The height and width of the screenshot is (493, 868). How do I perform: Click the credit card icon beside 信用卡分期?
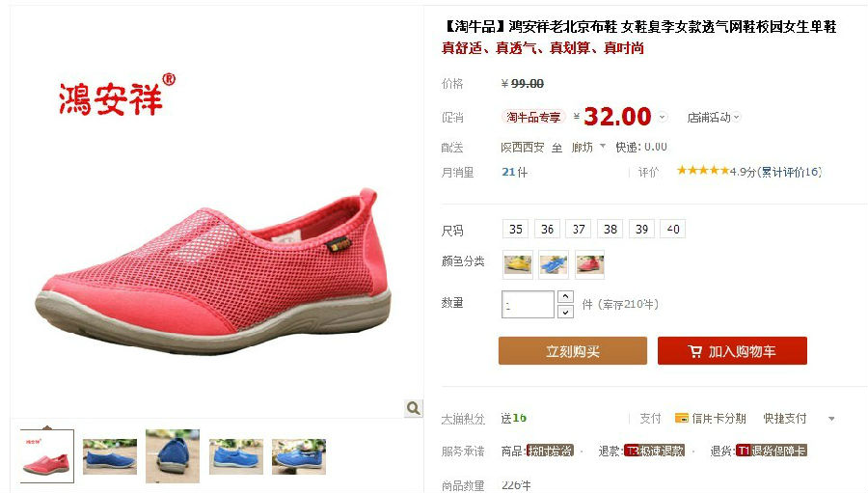(x=682, y=418)
